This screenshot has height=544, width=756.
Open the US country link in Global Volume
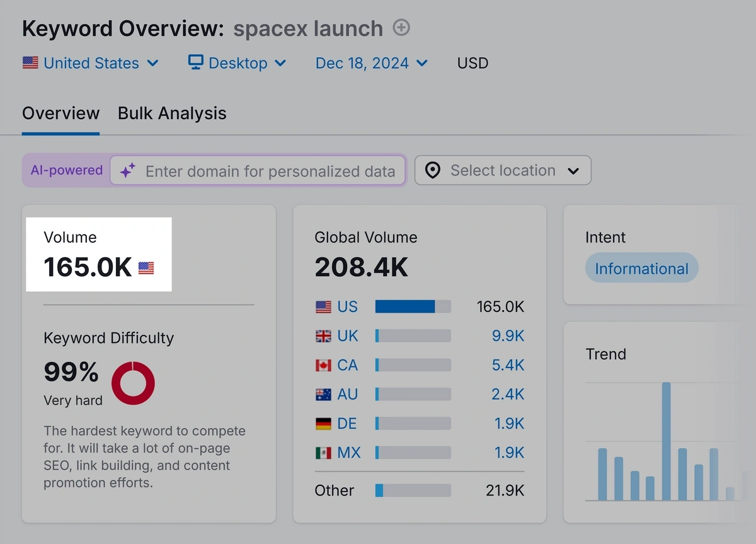(347, 306)
